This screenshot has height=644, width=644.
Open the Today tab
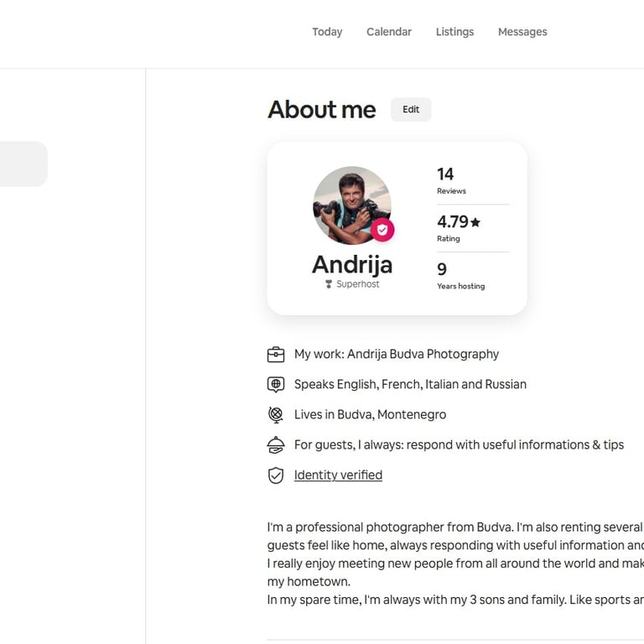pyautogui.click(x=327, y=32)
